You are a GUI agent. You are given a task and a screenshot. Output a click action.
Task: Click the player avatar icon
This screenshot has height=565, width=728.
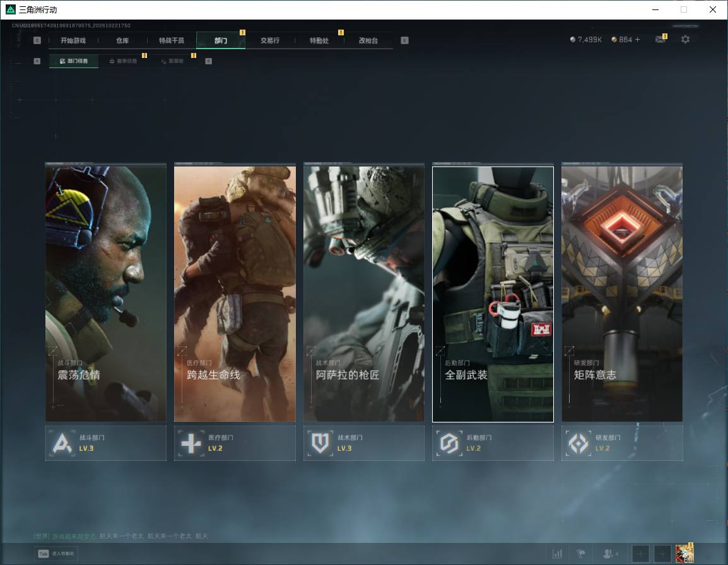point(684,554)
